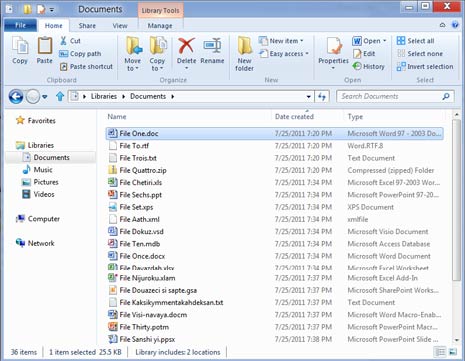Screen dimensions: 465x361
Task: Click the File Chetiri.xls Excel icon
Action: [112, 182]
